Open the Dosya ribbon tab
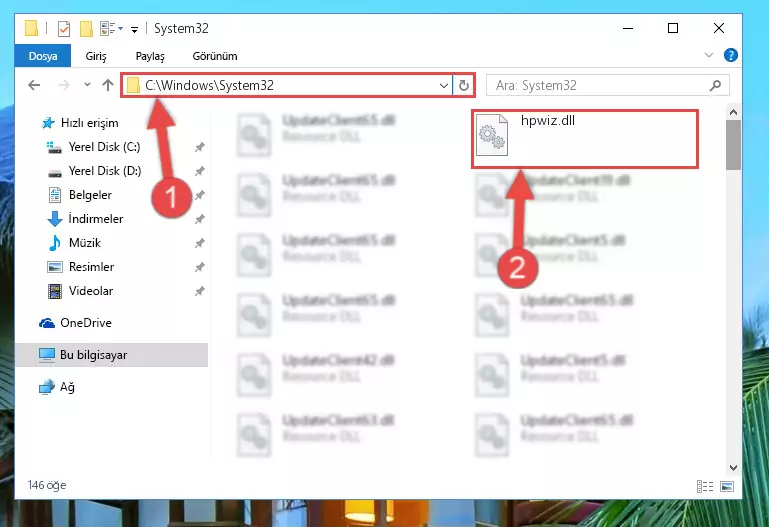Viewport: 769px width, 527px height. 43,56
